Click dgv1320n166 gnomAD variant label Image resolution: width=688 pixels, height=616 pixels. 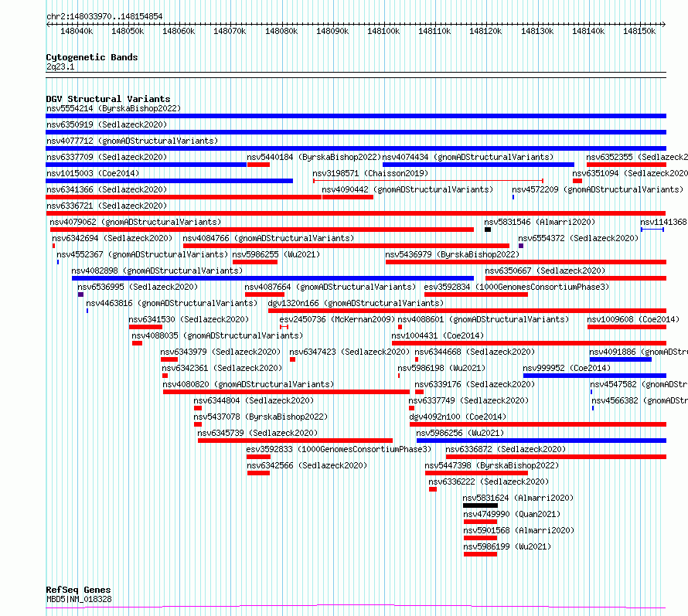pyautogui.click(x=356, y=303)
